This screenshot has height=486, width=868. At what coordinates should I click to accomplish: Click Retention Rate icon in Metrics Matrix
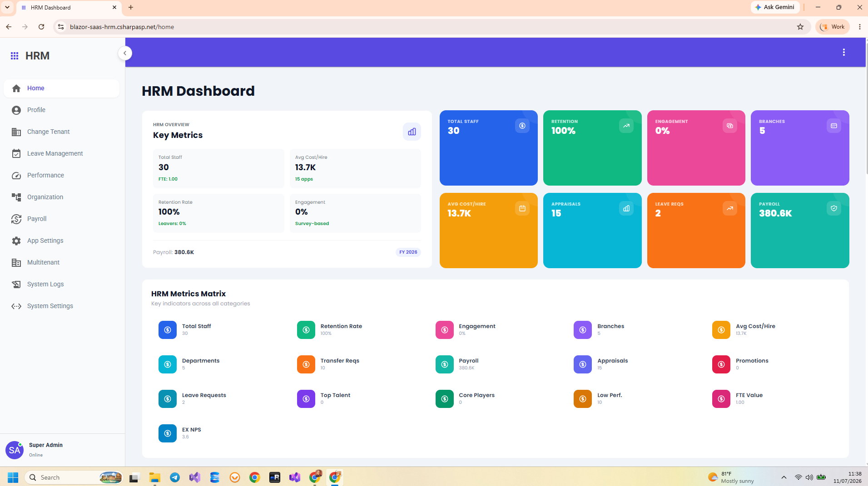tap(306, 330)
